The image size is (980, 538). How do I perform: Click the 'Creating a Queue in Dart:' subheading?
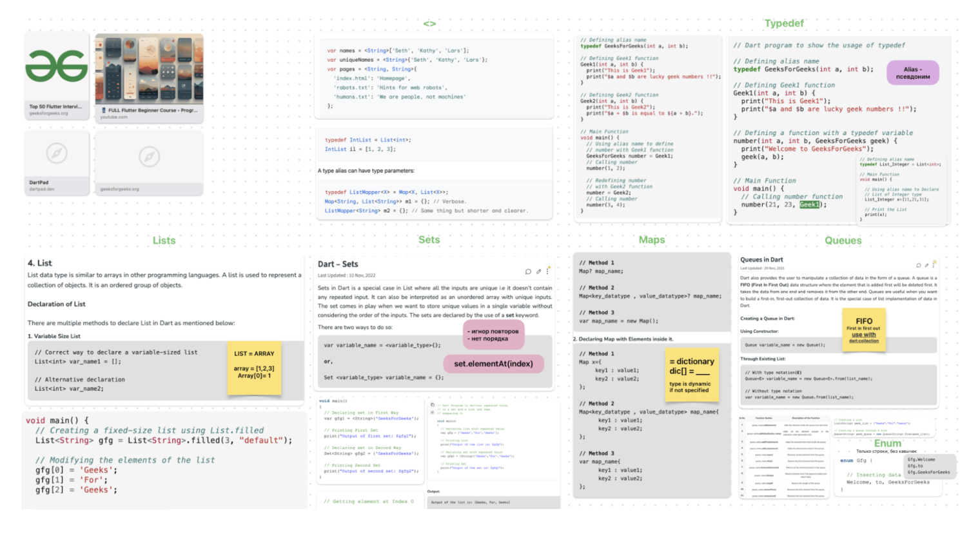[x=767, y=318]
